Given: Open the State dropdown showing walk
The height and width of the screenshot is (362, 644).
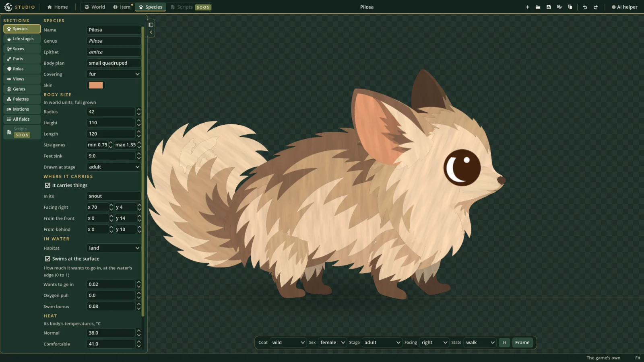Looking at the screenshot, I should [x=480, y=343].
